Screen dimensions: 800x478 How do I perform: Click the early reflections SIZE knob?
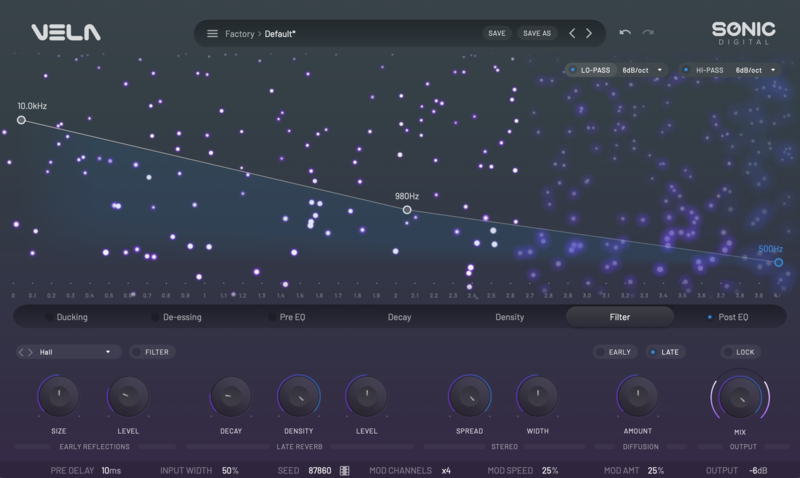tap(59, 396)
